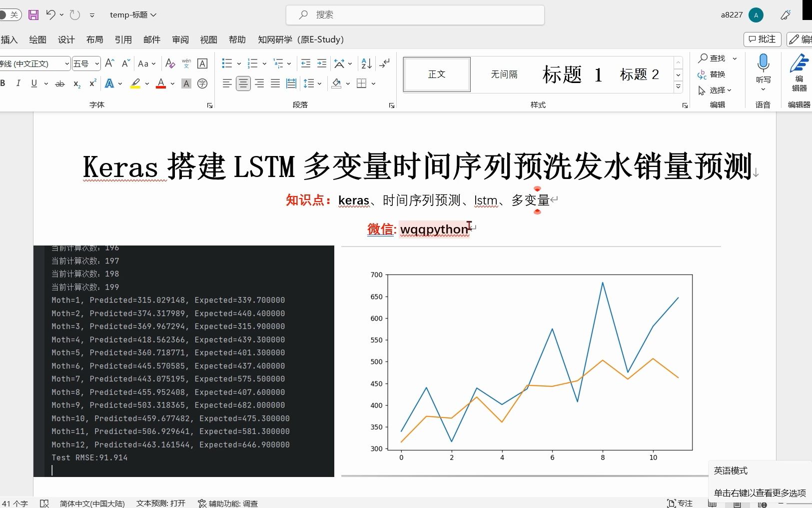
Task: Apply yellow text highlight color
Action: pyautogui.click(x=135, y=83)
